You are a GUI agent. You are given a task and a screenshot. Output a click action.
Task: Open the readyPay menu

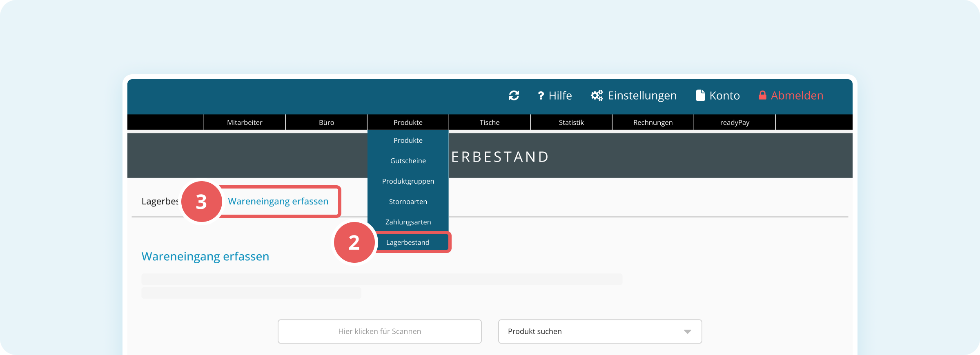pyautogui.click(x=735, y=122)
